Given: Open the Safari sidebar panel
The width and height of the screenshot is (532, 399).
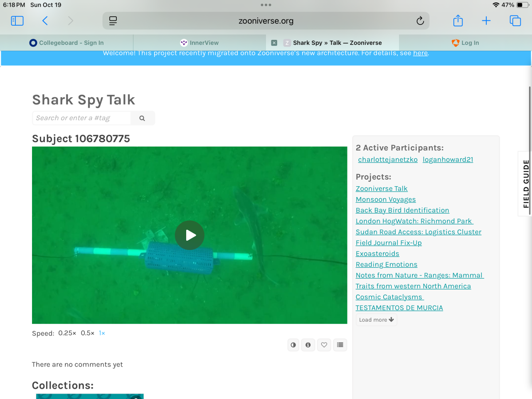Looking at the screenshot, I should pos(17,21).
